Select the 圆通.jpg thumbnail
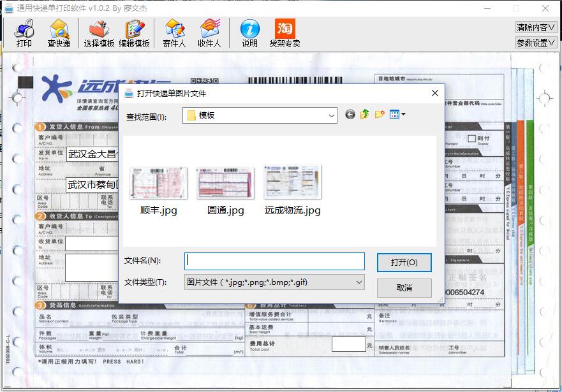Viewport: 562px width, 392px height. tap(225, 183)
